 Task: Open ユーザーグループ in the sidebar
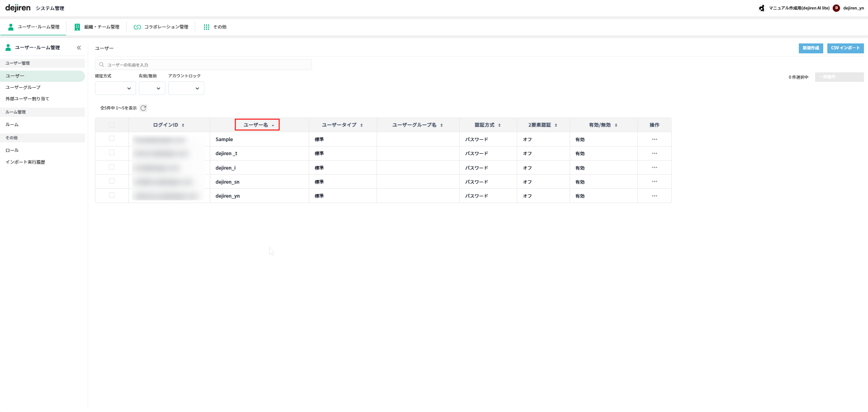[x=23, y=87]
